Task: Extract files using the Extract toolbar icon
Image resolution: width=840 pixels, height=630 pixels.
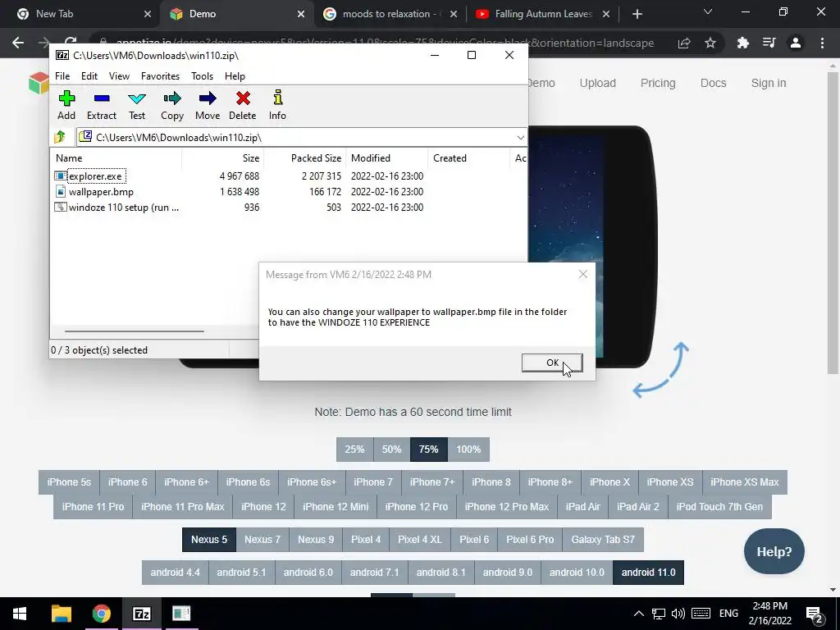Action: [x=101, y=106]
